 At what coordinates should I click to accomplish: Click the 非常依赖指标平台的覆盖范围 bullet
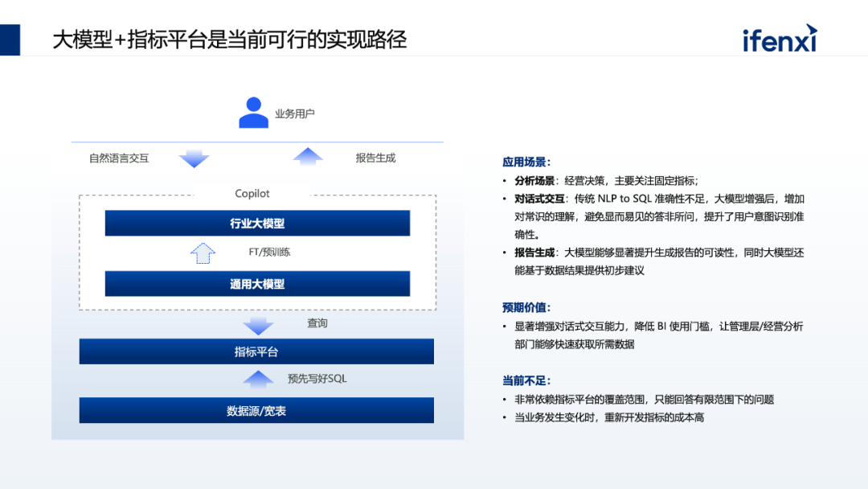coord(645,399)
